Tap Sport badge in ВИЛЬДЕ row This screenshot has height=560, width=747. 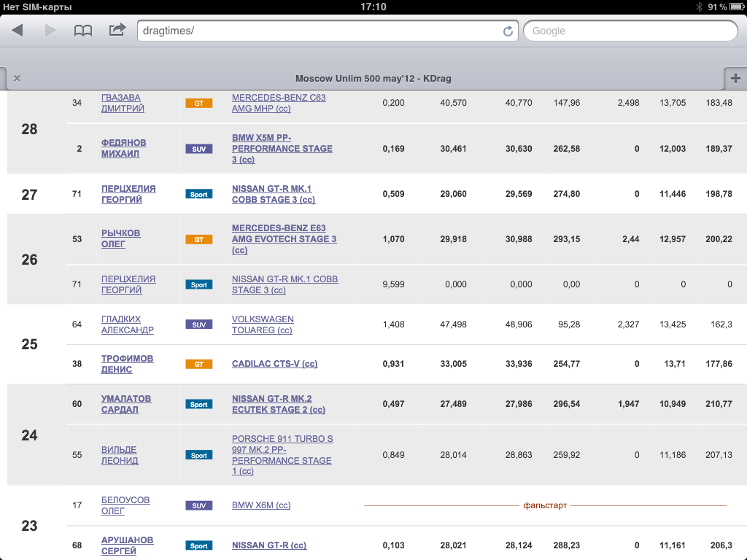(198, 455)
